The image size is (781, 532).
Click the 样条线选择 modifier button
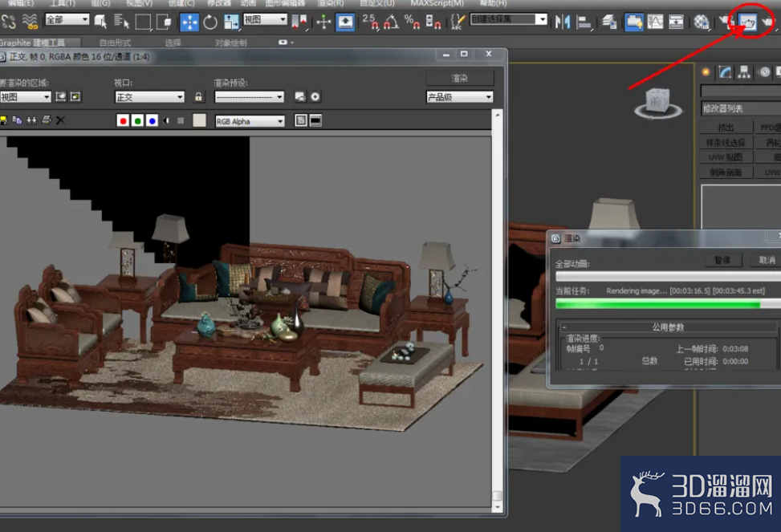click(x=726, y=143)
